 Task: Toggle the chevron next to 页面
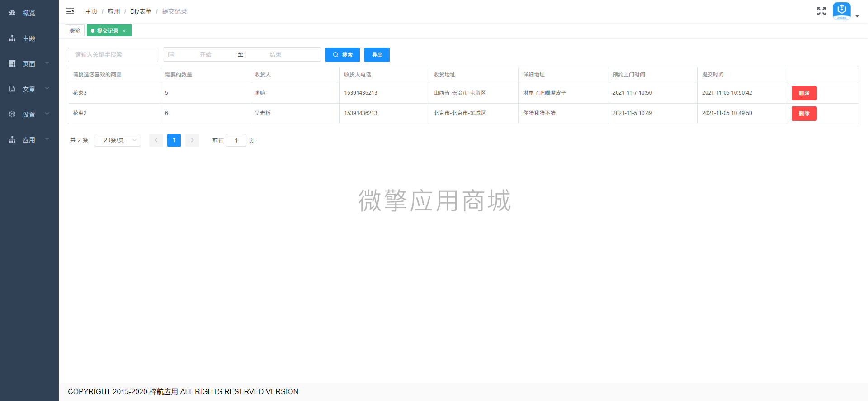(47, 63)
